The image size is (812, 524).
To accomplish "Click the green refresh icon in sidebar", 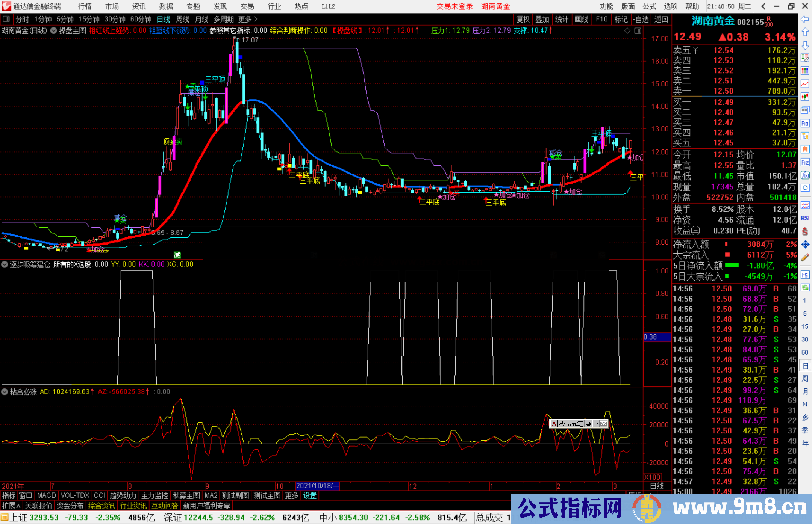I will click(805, 287).
